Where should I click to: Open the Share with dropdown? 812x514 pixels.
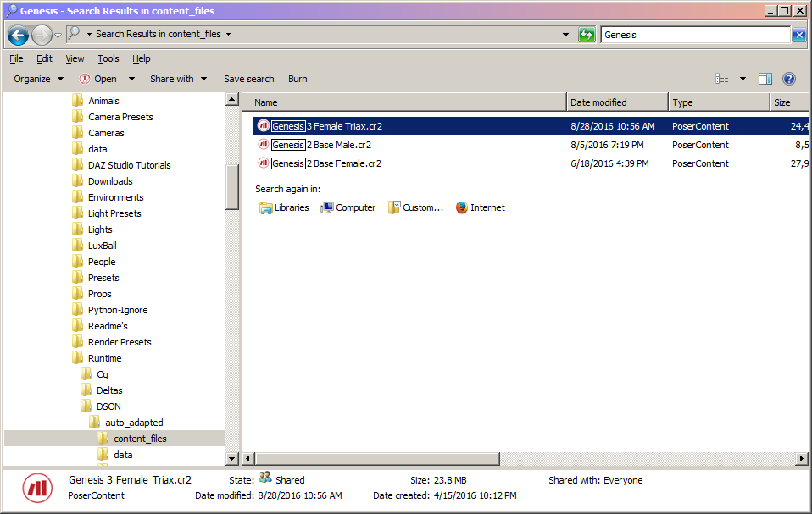coord(178,79)
